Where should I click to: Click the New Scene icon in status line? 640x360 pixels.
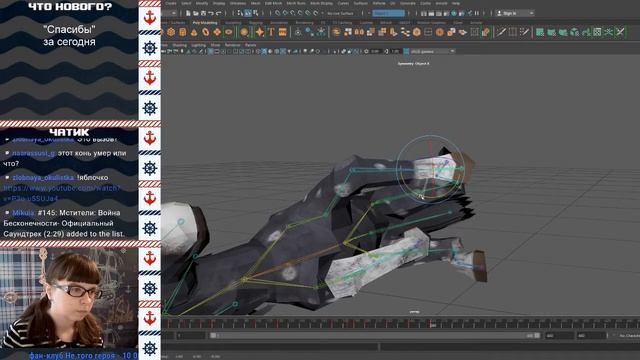click(188, 13)
